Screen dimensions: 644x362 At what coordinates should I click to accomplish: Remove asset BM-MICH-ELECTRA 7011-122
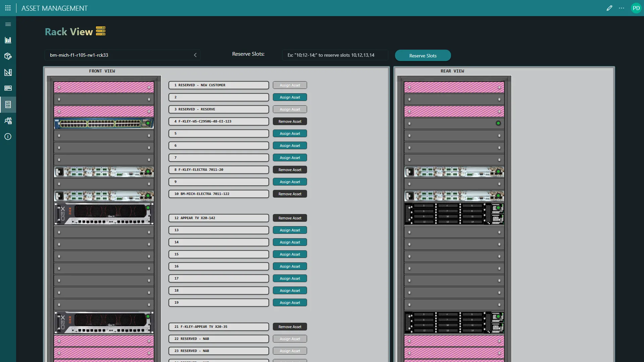(x=290, y=194)
